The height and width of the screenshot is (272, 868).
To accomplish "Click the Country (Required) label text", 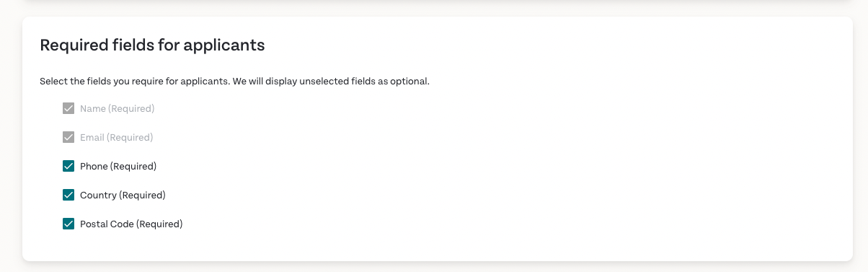I will coord(123,195).
